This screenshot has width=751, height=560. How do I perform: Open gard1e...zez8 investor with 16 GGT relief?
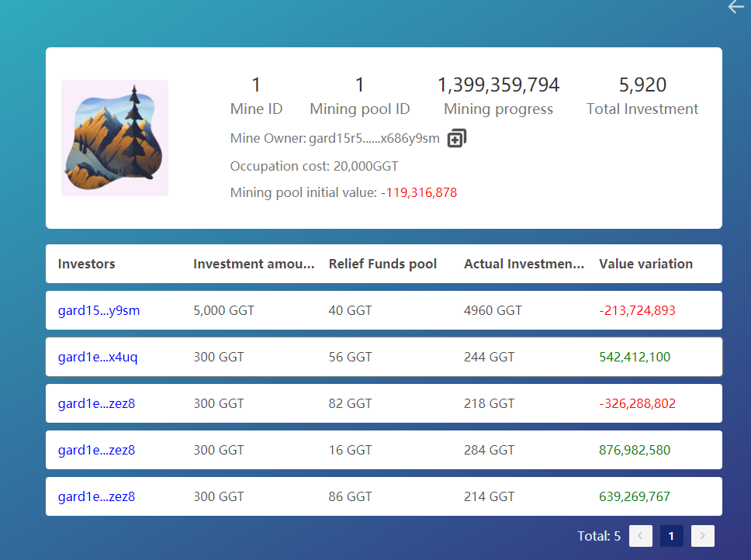[x=96, y=449]
